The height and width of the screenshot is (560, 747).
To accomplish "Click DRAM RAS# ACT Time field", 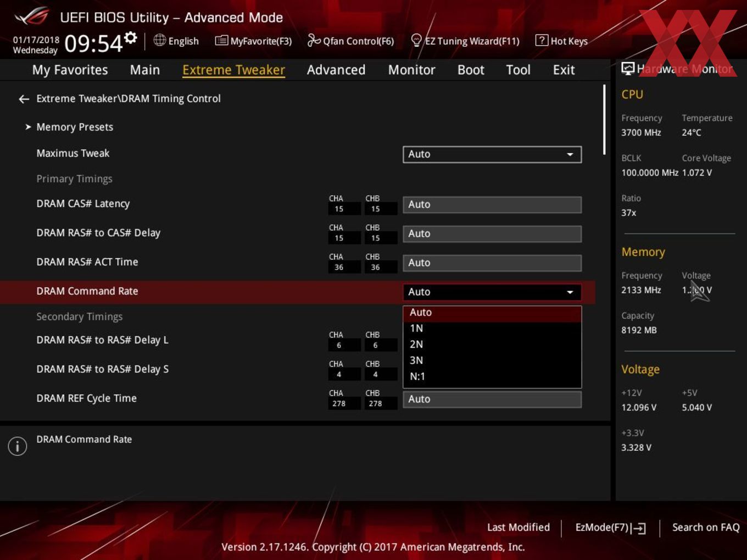I will click(492, 262).
